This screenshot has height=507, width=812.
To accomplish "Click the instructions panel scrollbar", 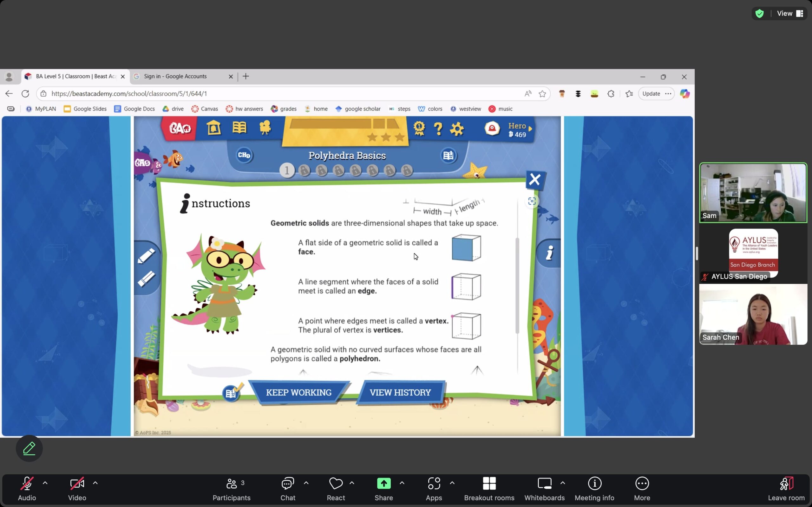I will coord(517,285).
